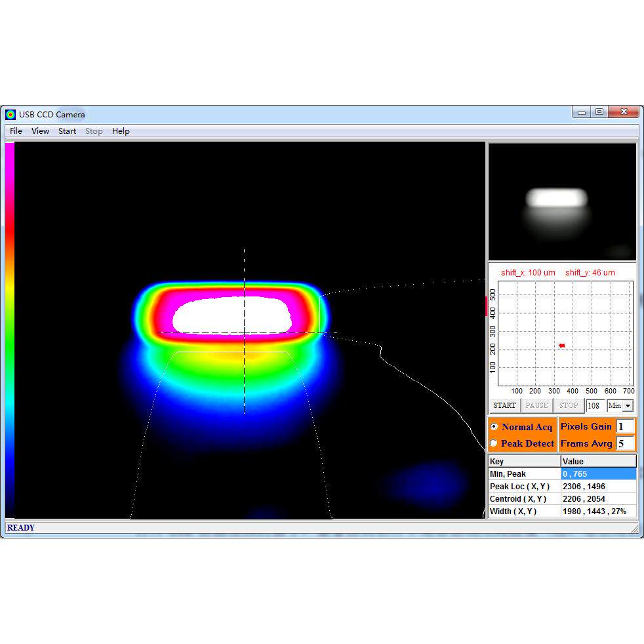Click the greyed Stop menu item
The height and width of the screenshot is (644, 644).
[94, 131]
